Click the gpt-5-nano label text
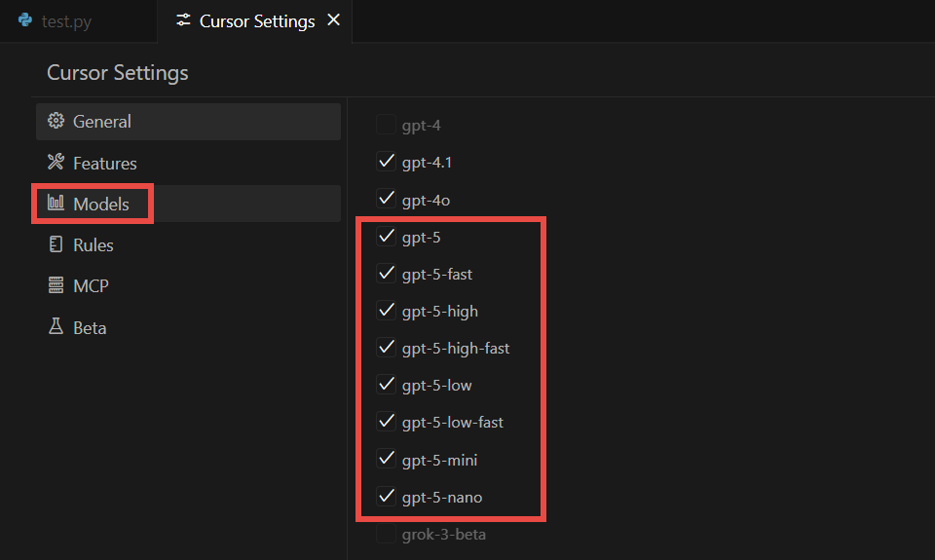The height and width of the screenshot is (560, 935). tap(442, 498)
